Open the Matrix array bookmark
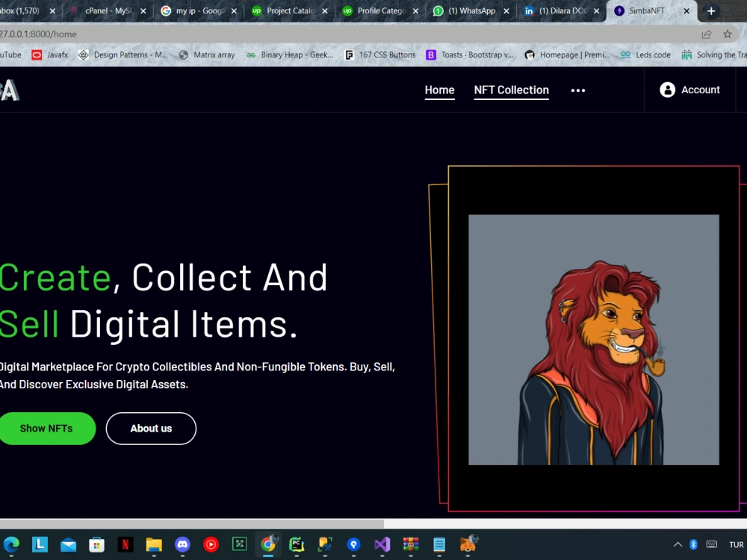 207,55
